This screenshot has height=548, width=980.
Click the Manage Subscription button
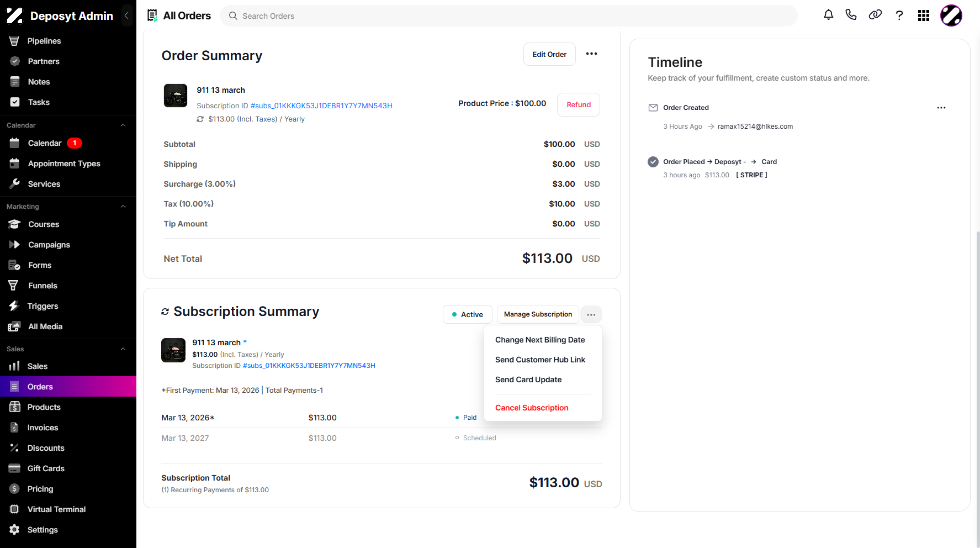538,314
